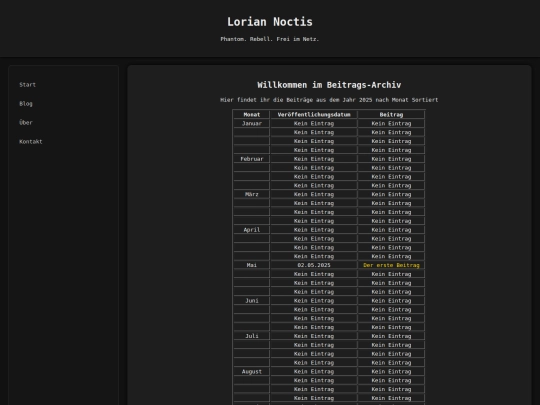Click the heading 'Willkommen im Beitrags-Archiv'
Screen dimensions: 540x405
point(329,85)
